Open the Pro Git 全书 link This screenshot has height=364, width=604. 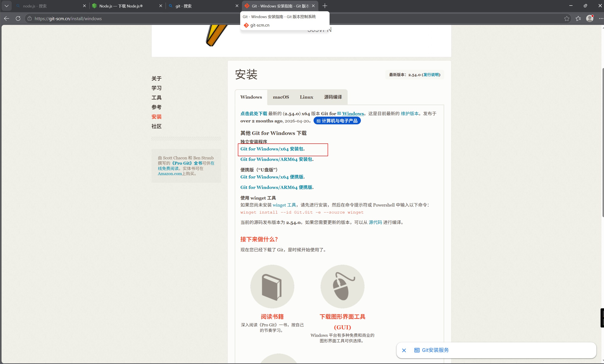click(187, 163)
